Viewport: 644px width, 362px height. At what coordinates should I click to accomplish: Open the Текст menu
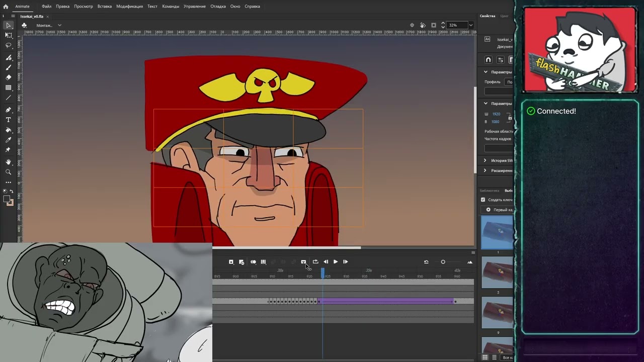152,7
